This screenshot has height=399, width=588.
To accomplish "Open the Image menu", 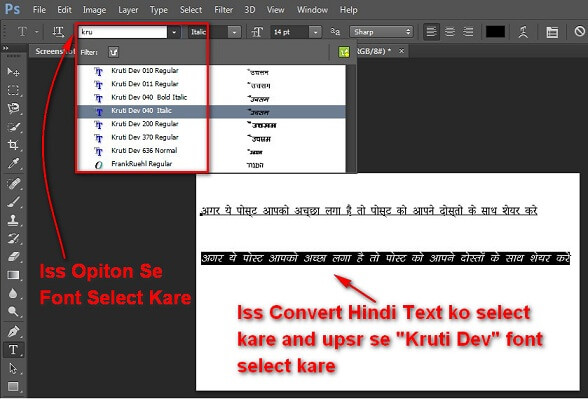I will pyautogui.click(x=94, y=10).
